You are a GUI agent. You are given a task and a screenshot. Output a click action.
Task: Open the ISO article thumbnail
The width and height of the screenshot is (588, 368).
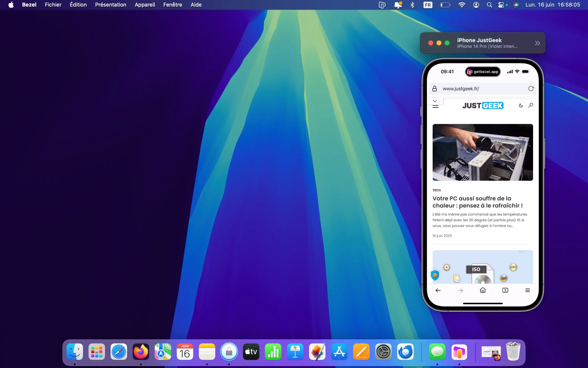coord(483,267)
